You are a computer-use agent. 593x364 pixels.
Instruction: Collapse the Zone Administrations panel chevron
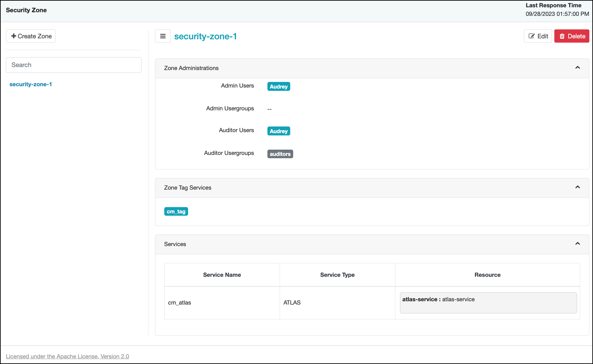coord(577,68)
